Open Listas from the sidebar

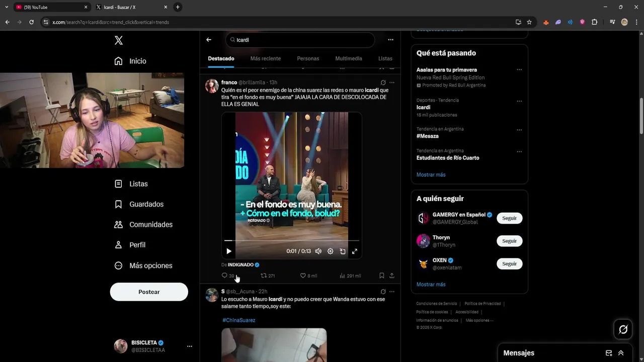[131, 184]
